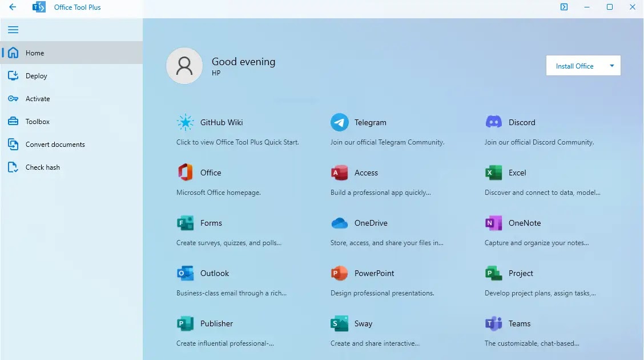This screenshot has height=360, width=644.
Task: Expand the Install Office dropdown arrow
Action: (612, 66)
